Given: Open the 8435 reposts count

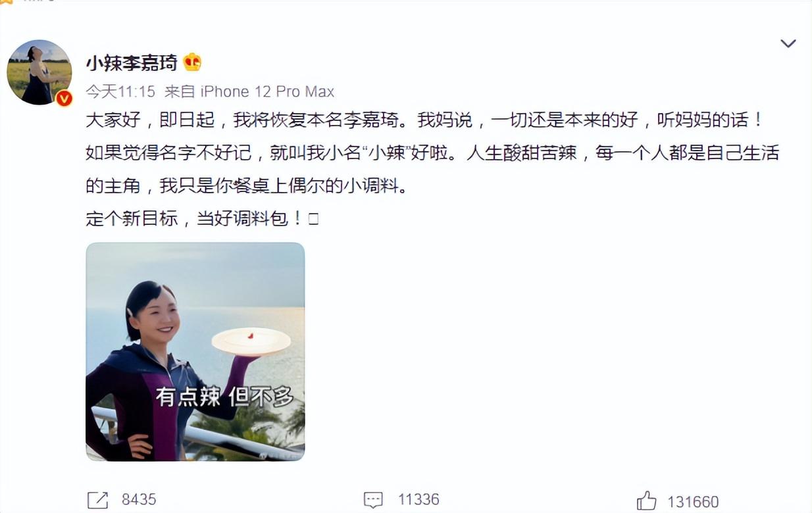Looking at the screenshot, I should coord(139,500).
